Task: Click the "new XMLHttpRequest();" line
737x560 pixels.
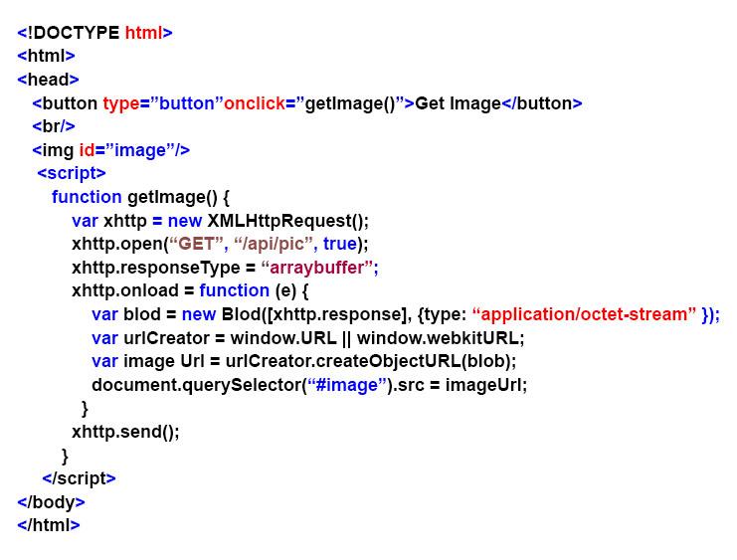Action: coord(221,221)
